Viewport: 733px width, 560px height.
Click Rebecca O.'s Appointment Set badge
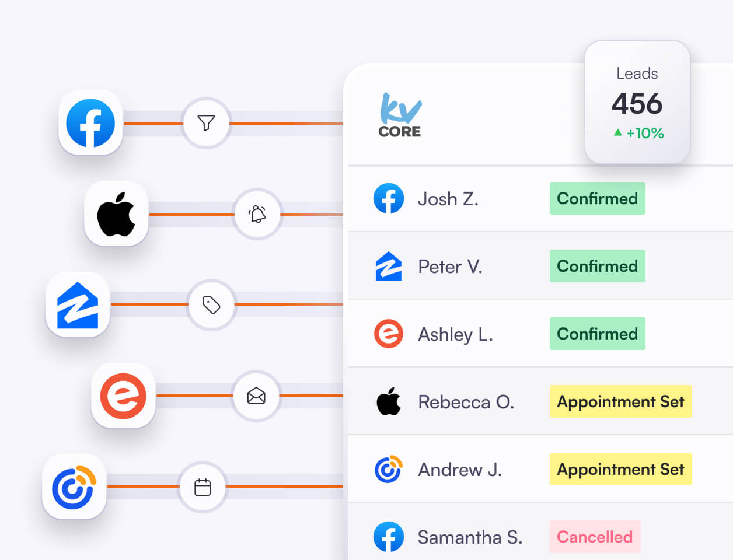click(x=620, y=401)
